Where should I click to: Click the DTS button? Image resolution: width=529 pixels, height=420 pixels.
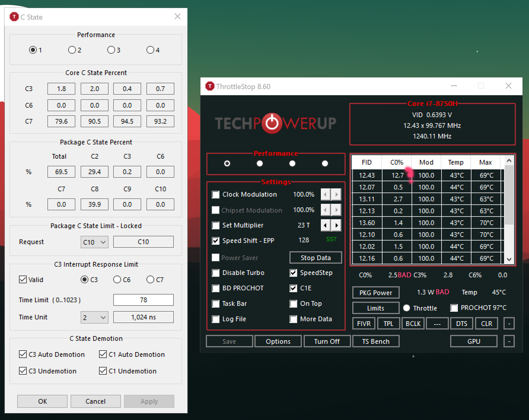pyautogui.click(x=462, y=323)
